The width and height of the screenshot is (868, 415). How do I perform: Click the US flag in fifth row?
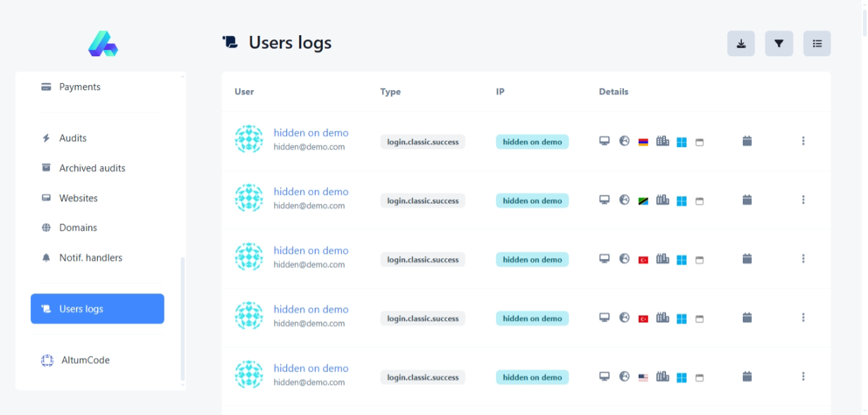tap(643, 377)
